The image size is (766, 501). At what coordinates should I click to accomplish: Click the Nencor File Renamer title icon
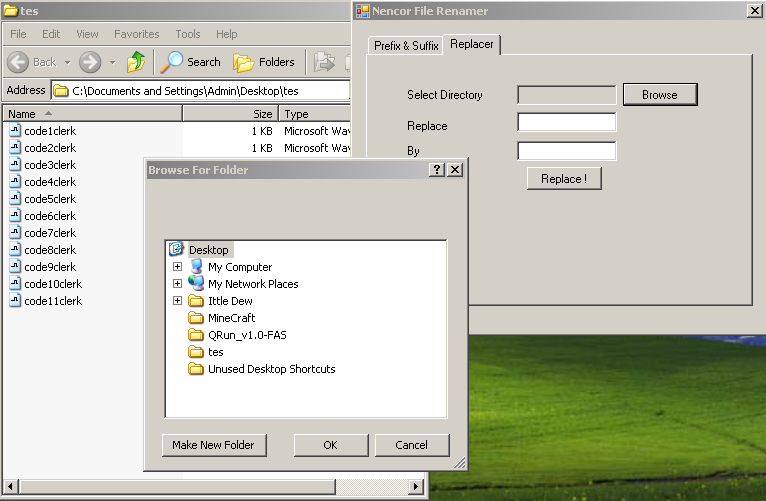362,11
